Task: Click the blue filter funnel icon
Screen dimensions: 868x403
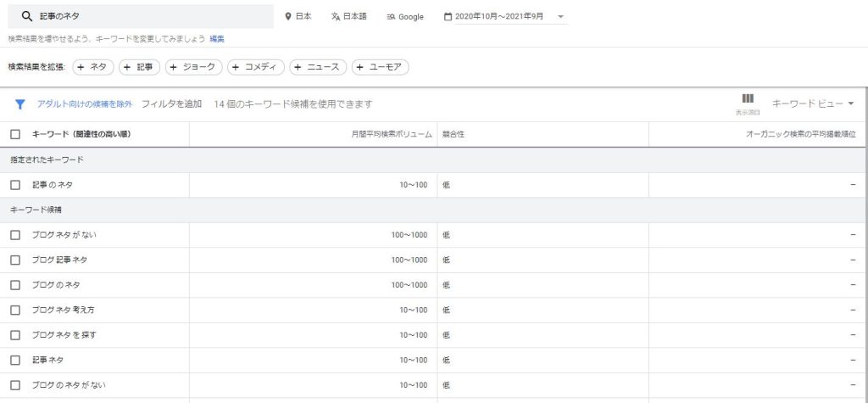Action: (20, 104)
